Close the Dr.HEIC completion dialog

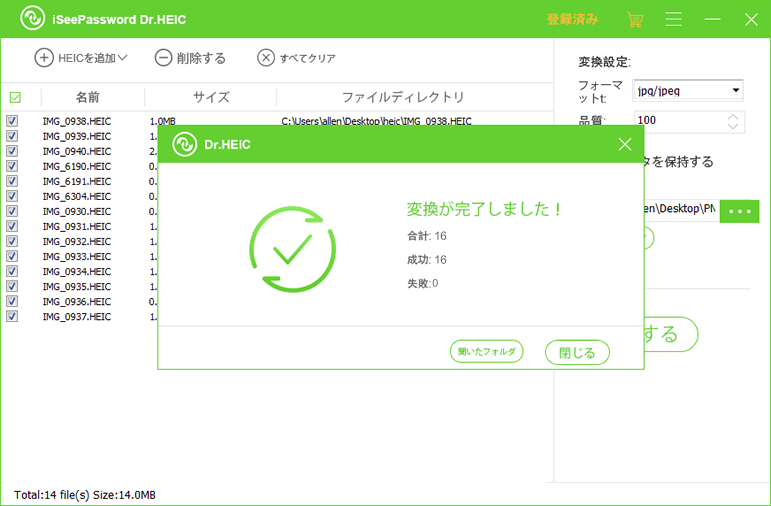point(625,144)
